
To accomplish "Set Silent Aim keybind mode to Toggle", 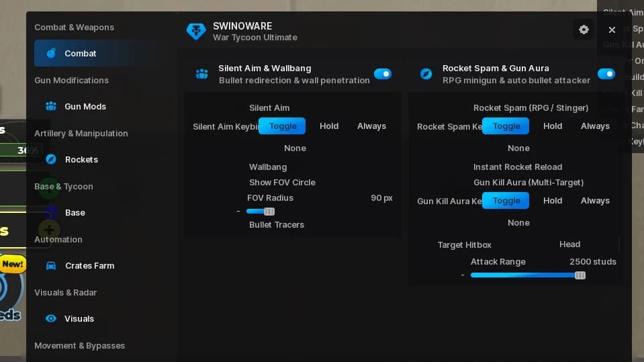I will tap(282, 126).
